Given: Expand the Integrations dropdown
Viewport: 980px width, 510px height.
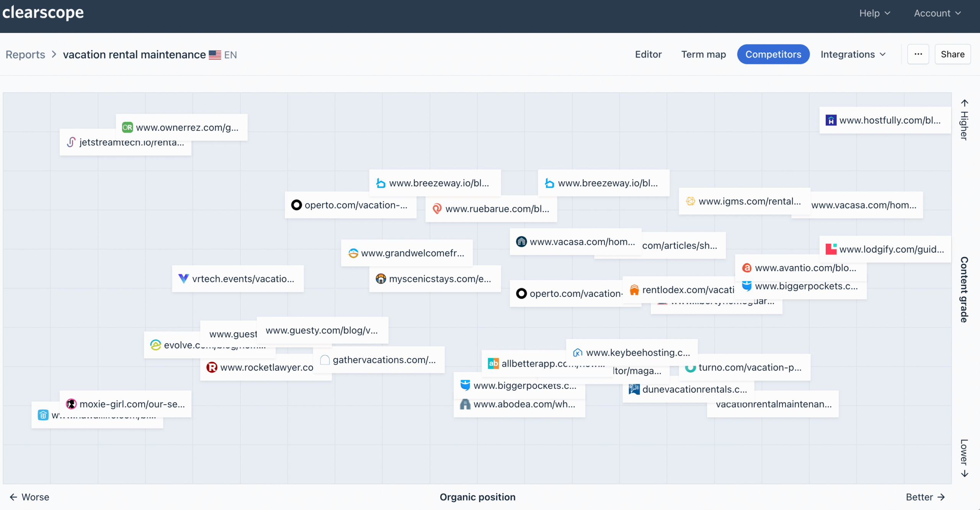Looking at the screenshot, I should click(x=853, y=54).
